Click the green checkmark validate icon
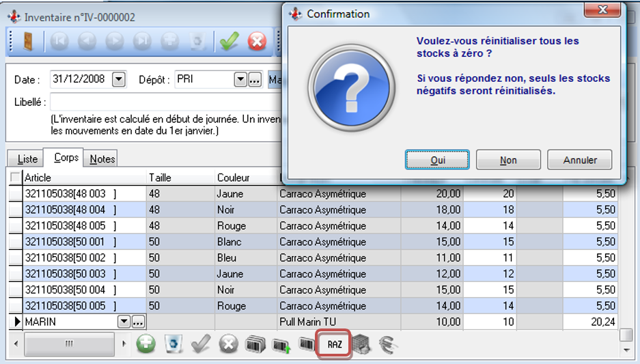This screenshot has height=364, width=640. [229, 42]
